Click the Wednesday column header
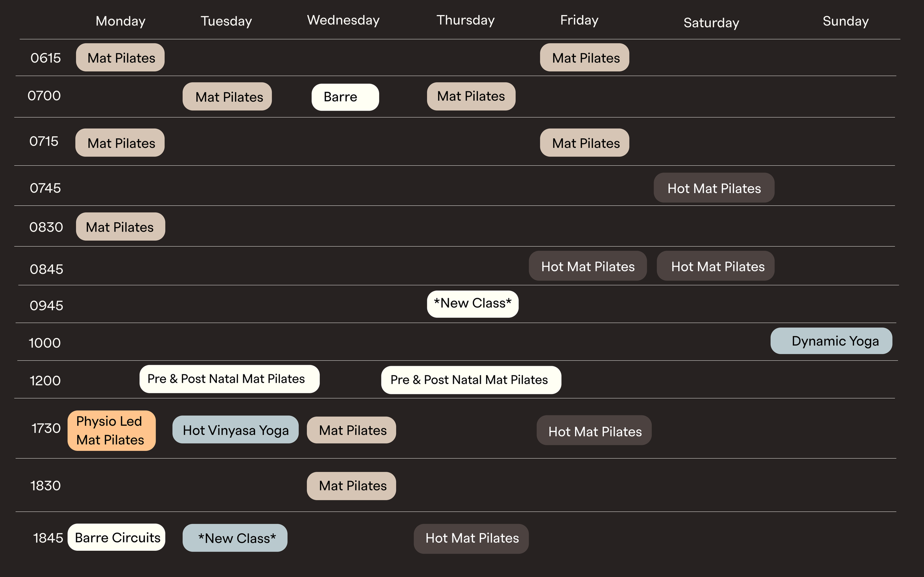This screenshot has width=924, height=577. (x=343, y=20)
